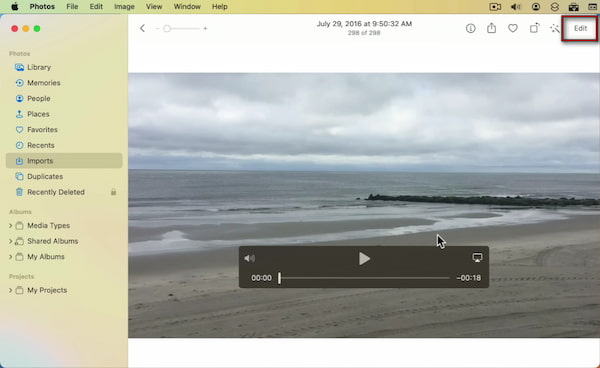Screen dimensions: 600x368
Task: Open the Apple menu
Action: [15, 7]
